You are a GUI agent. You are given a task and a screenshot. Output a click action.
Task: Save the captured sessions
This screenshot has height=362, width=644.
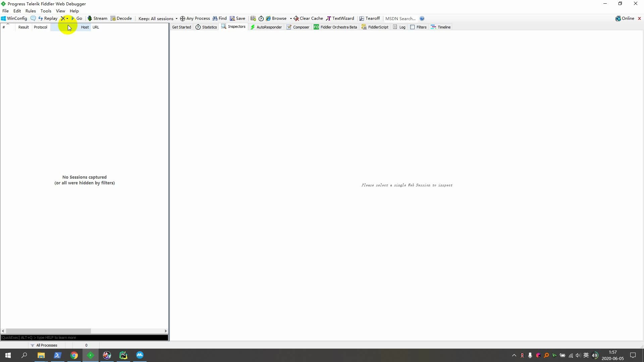click(x=237, y=18)
